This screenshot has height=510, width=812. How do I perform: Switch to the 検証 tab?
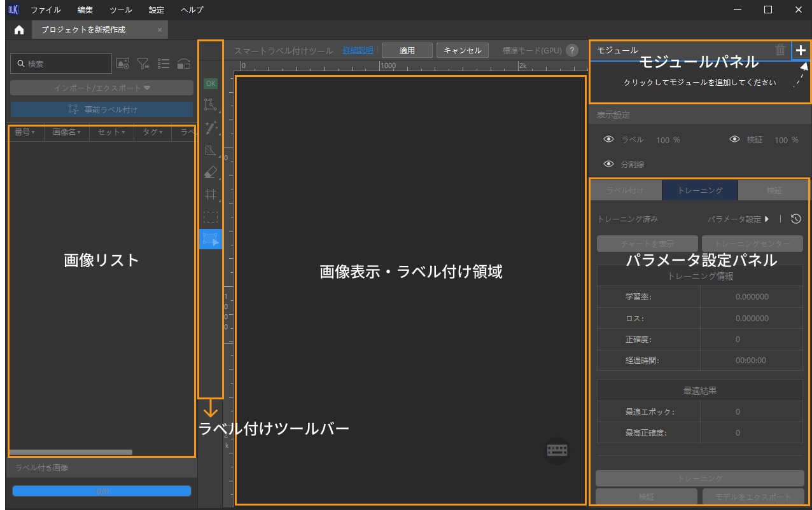(x=774, y=190)
